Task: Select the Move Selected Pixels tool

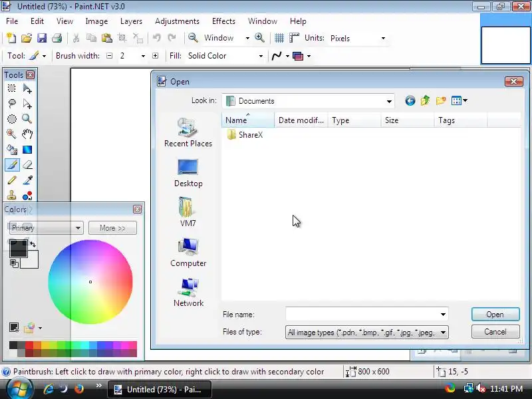Action: [27, 88]
